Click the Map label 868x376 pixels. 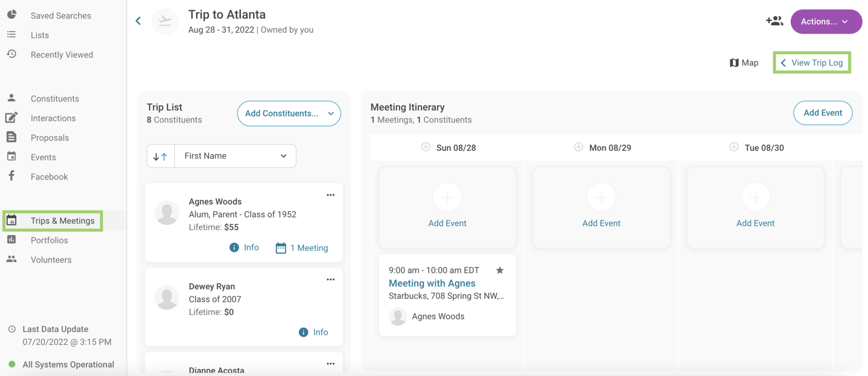click(x=750, y=63)
